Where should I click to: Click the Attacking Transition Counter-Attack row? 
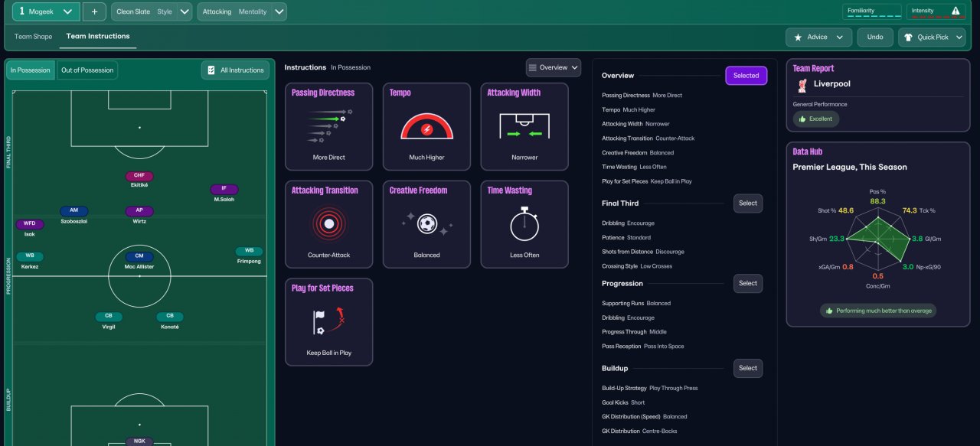tap(648, 138)
